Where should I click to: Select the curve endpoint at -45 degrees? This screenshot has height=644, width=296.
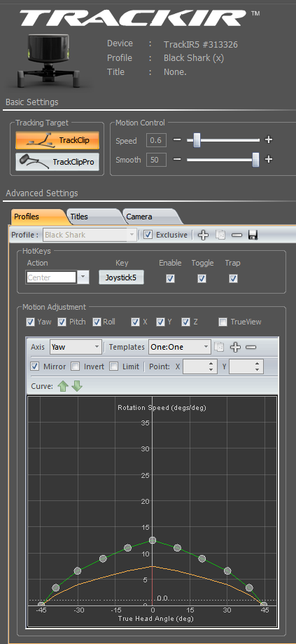coord(41,605)
